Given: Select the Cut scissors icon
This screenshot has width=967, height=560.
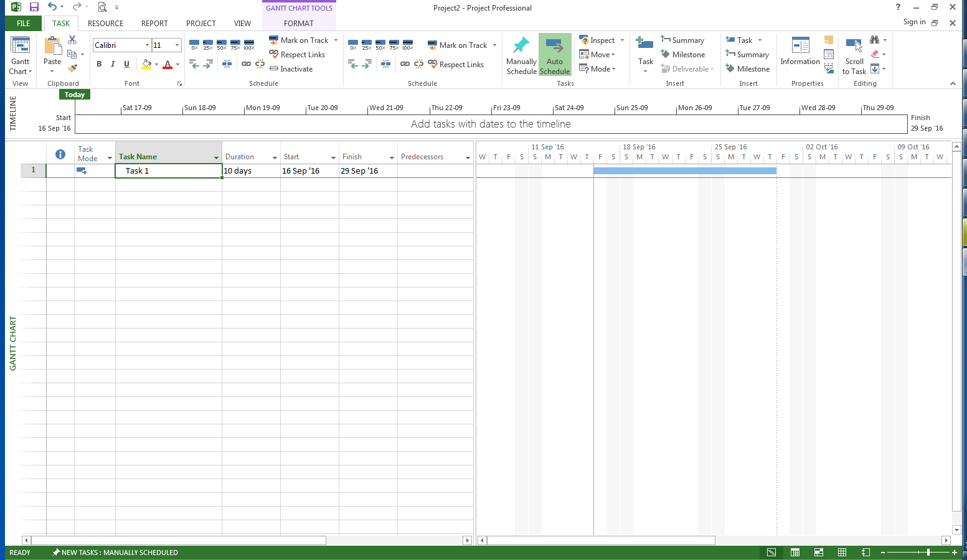Looking at the screenshot, I should [x=72, y=40].
